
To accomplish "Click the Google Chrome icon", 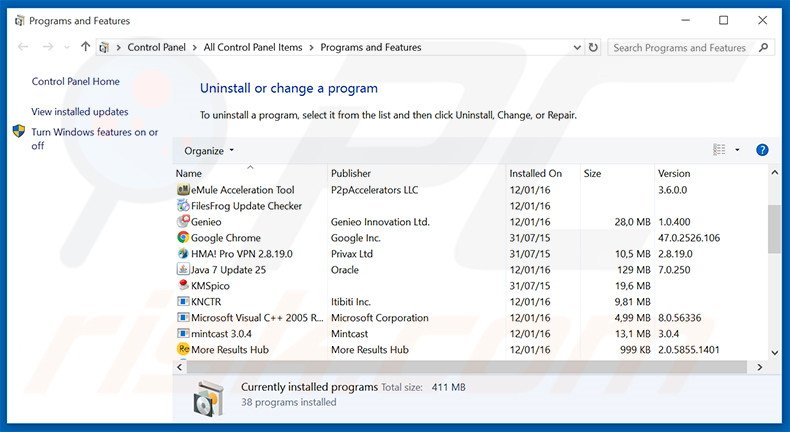I will coord(183,237).
